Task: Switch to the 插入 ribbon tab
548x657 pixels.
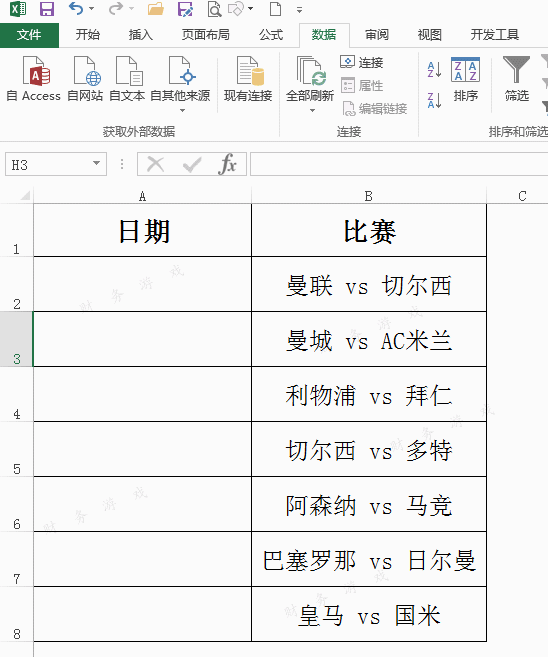Action: (140, 35)
